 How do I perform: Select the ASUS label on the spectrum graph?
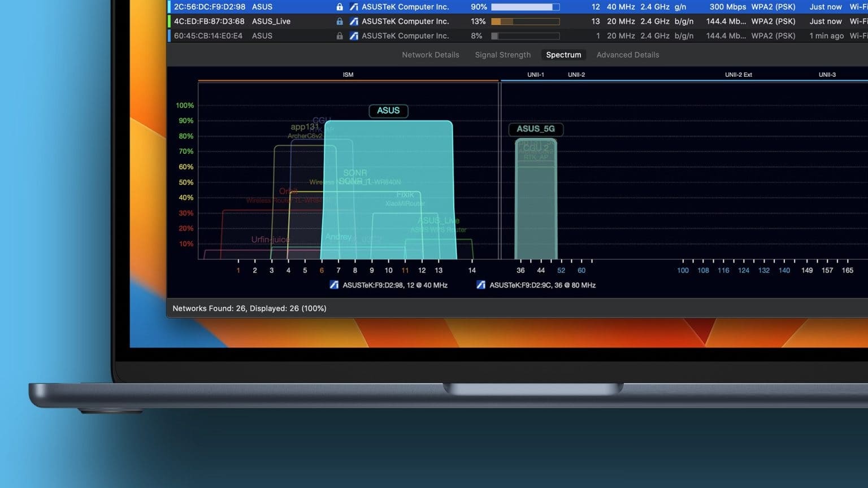point(388,111)
